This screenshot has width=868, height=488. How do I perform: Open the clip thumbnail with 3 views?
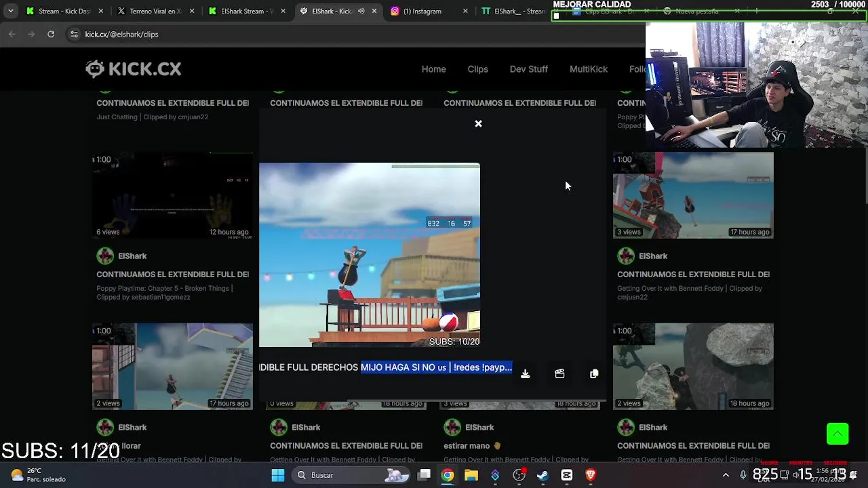point(693,195)
